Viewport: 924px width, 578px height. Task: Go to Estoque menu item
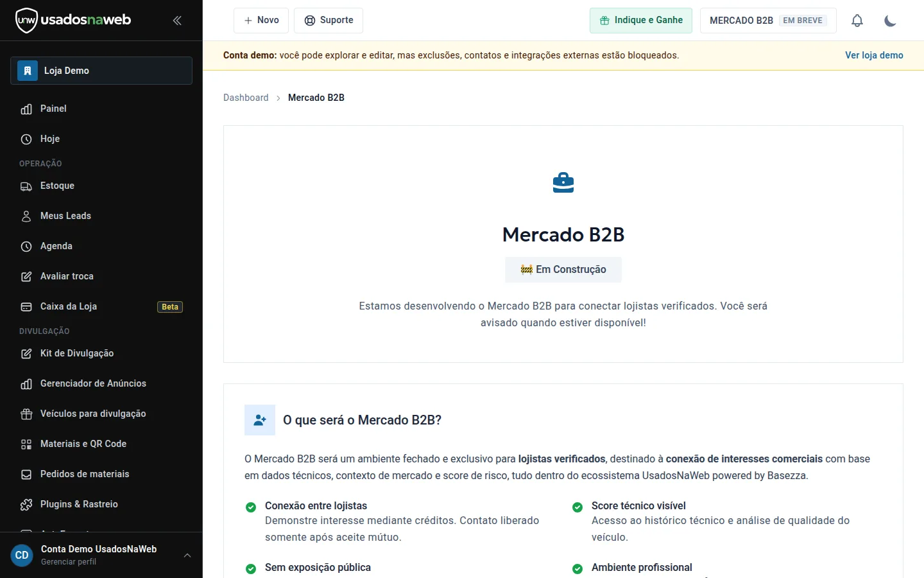tap(101, 186)
